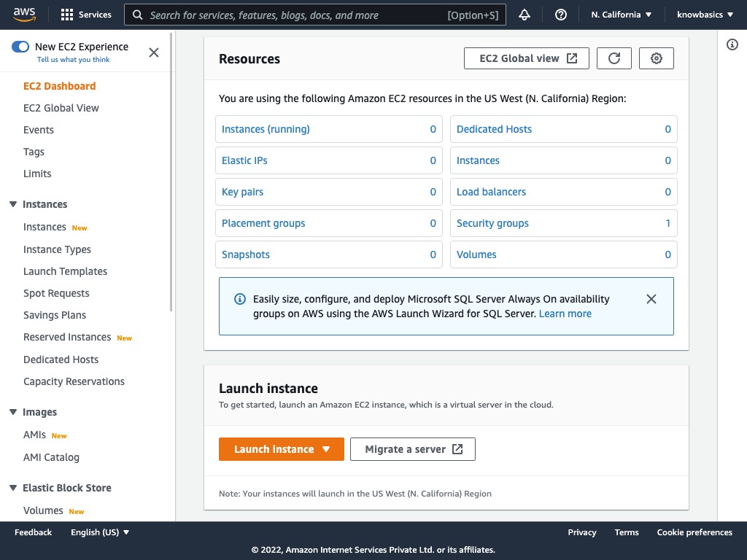Open EC2 Global view button

[x=527, y=58]
